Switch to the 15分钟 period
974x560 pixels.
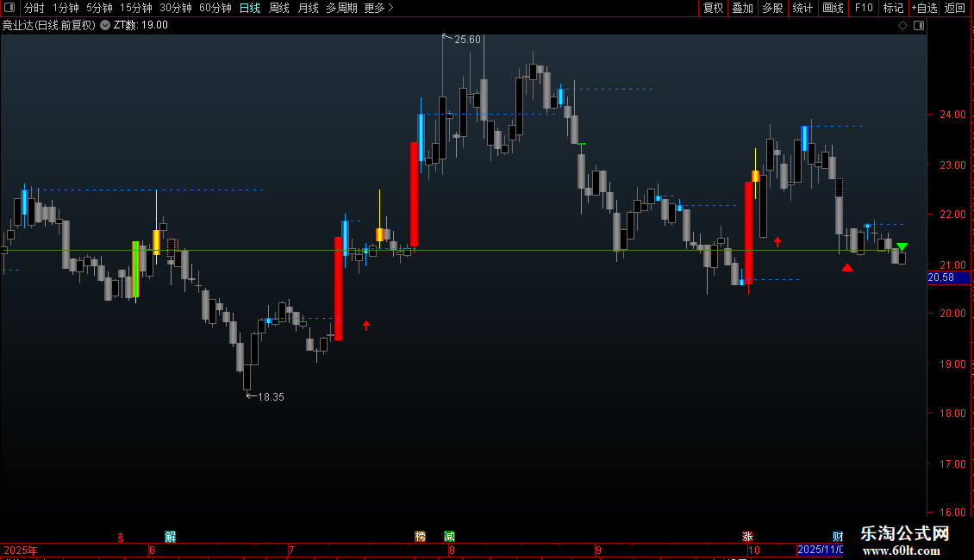tap(136, 8)
